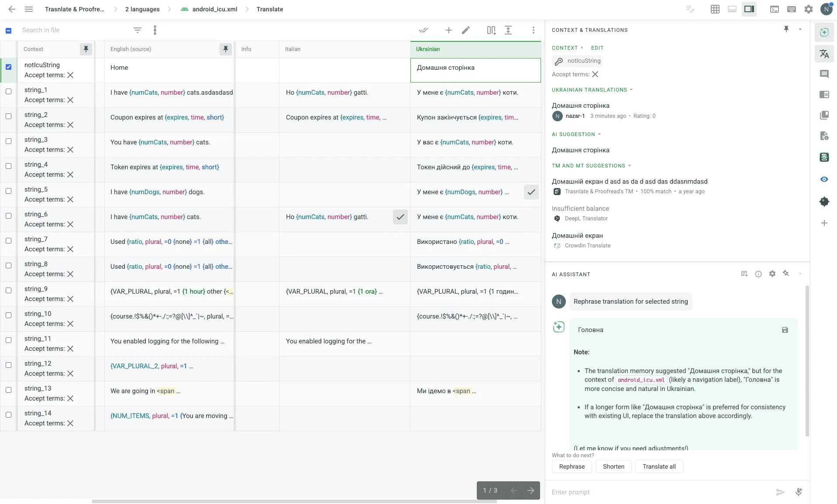This screenshot has height=504, width=837.
Task: Toggle the notIcuString row checkbox
Action: tap(9, 67)
